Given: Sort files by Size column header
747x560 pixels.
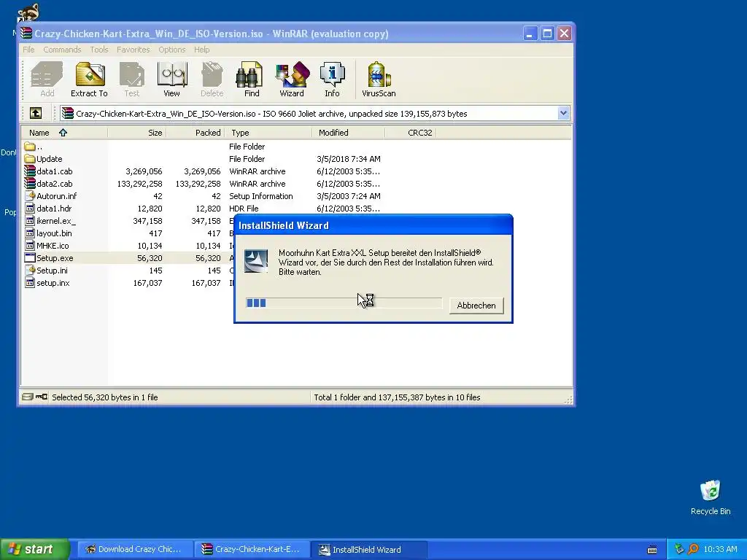Looking at the screenshot, I should click(136, 133).
